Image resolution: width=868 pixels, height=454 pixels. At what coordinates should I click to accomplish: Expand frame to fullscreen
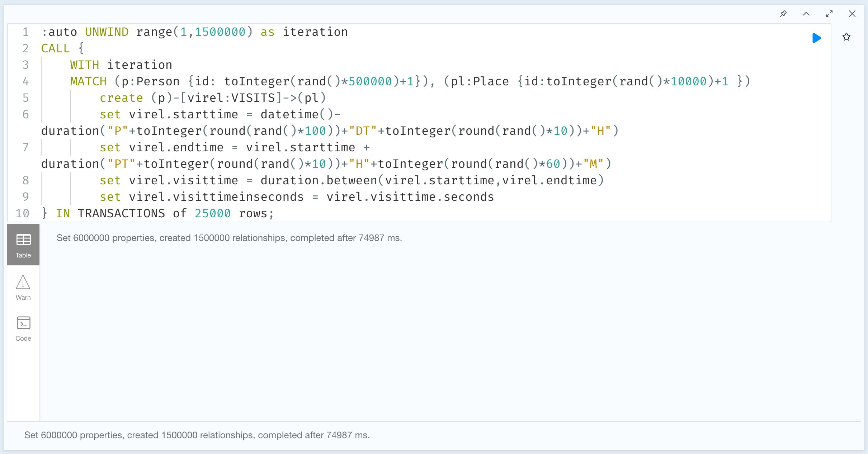(x=829, y=14)
